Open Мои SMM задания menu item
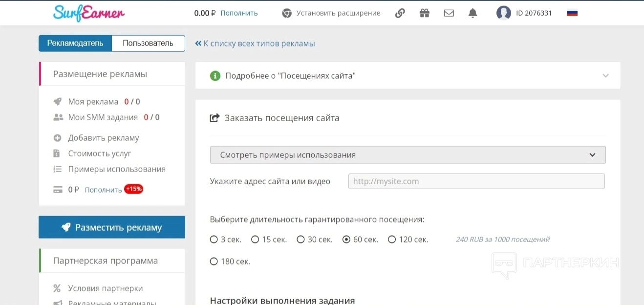 (103, 117)
